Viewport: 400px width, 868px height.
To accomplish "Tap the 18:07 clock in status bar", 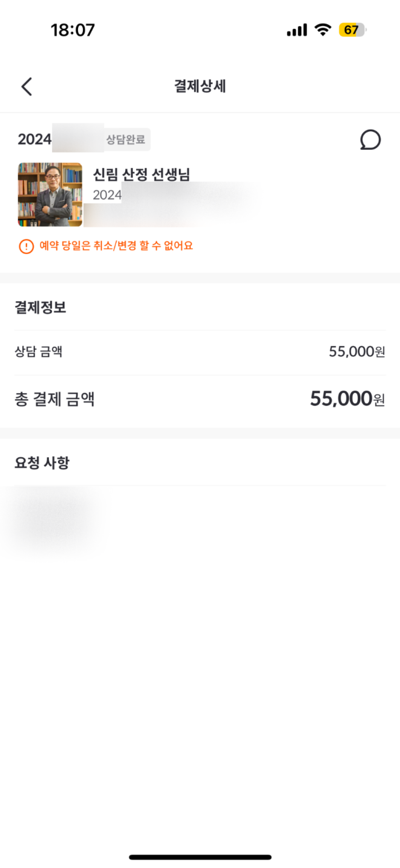I will click(73, 30).
